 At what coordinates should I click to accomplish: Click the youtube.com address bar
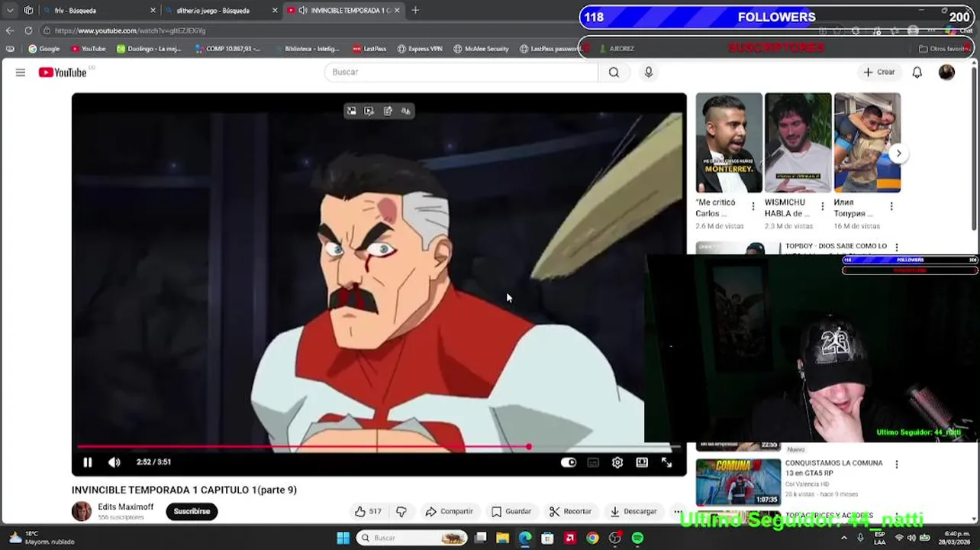pos(130,31)
